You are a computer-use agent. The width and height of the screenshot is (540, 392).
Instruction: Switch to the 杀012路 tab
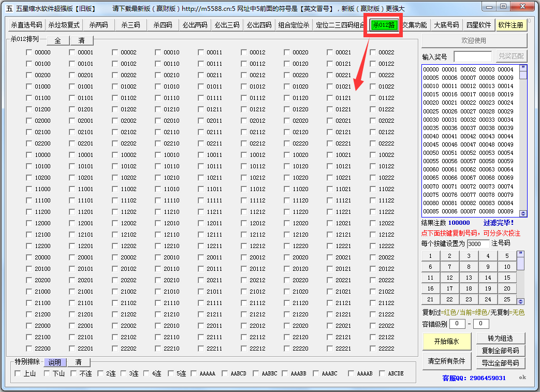(x=384, y=25)
